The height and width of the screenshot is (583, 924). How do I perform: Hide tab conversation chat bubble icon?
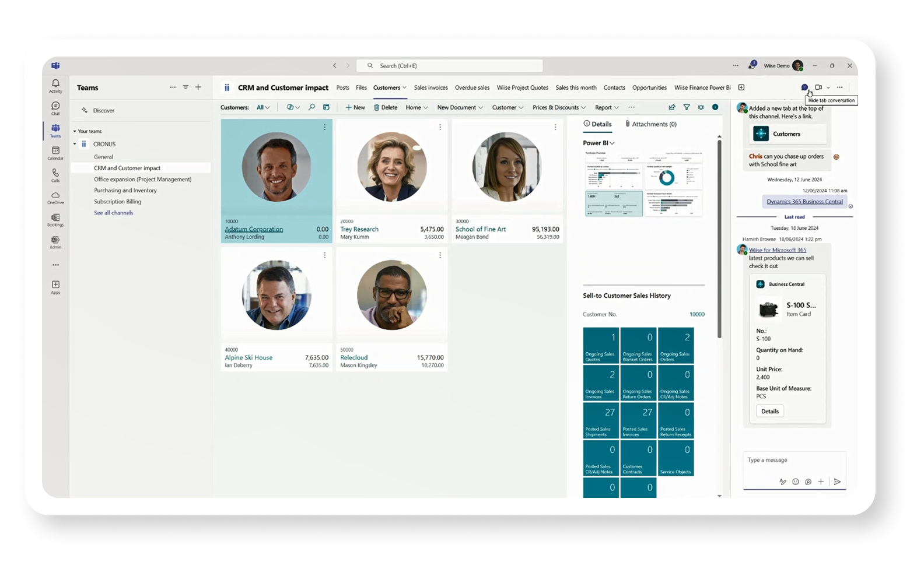tap(804, 87)
